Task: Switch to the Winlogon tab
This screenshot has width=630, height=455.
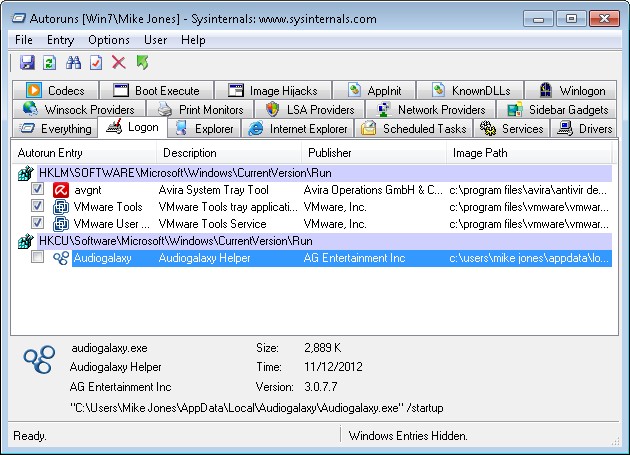Action: click(x=571, y=90)
